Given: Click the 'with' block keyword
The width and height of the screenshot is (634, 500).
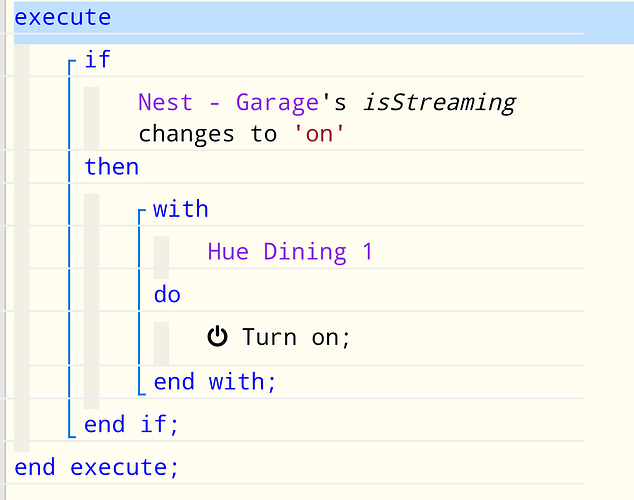Looking at the screenshot, I should click(181, 209).
